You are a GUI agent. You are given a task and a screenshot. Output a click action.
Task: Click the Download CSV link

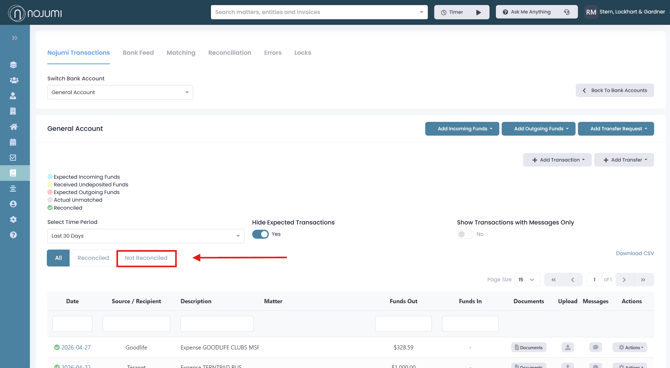click(x=635, y=253)
